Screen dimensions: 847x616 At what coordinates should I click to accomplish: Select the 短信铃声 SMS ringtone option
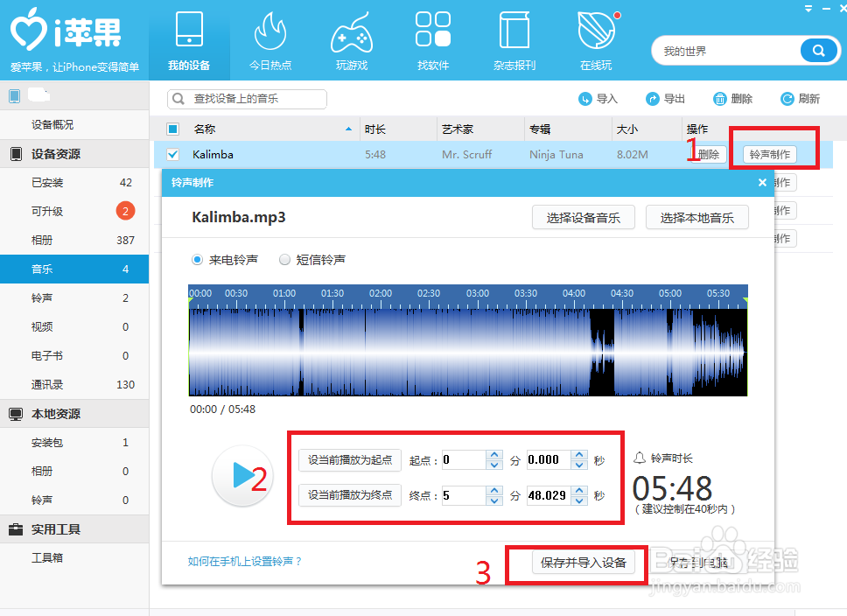pyautogui.click(x=285, y=259)
